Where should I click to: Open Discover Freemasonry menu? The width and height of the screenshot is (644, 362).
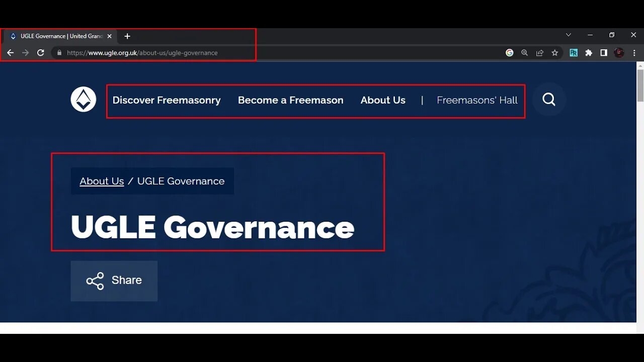pos(167,100)
